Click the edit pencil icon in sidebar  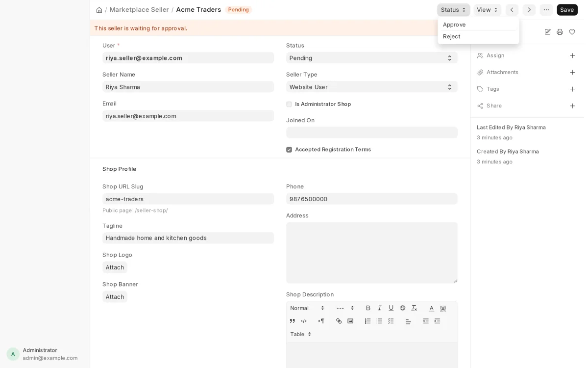coord(548,32)
